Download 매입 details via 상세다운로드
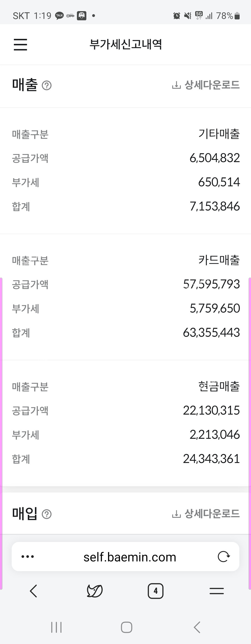 click(206, 514)
